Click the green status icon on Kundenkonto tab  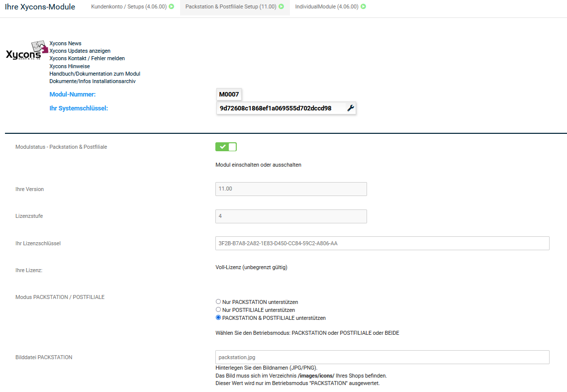pyautogui.click(x=172, y=6)
